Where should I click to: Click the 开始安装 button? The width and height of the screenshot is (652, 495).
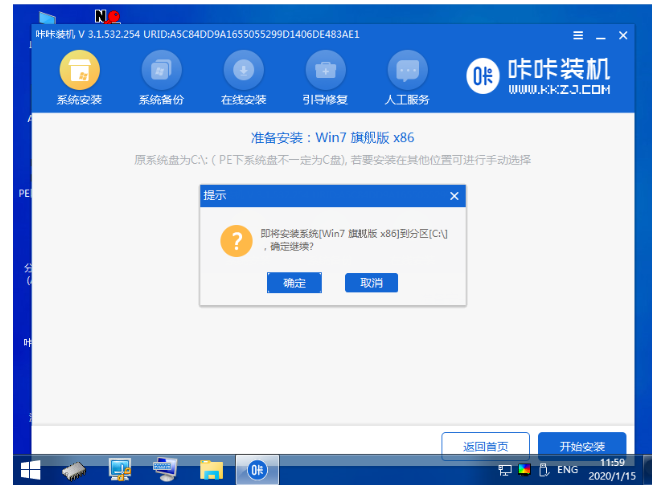click(x=581, y=445)
